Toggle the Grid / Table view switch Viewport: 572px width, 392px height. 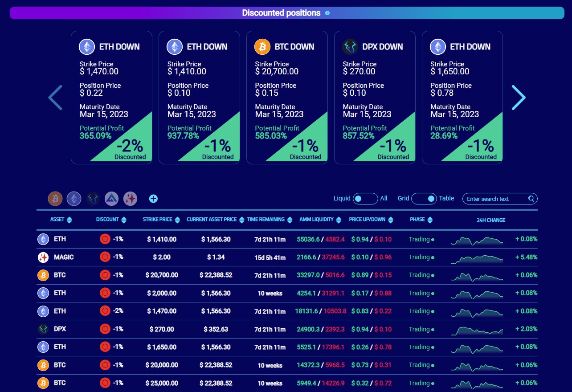pos(424,199)
